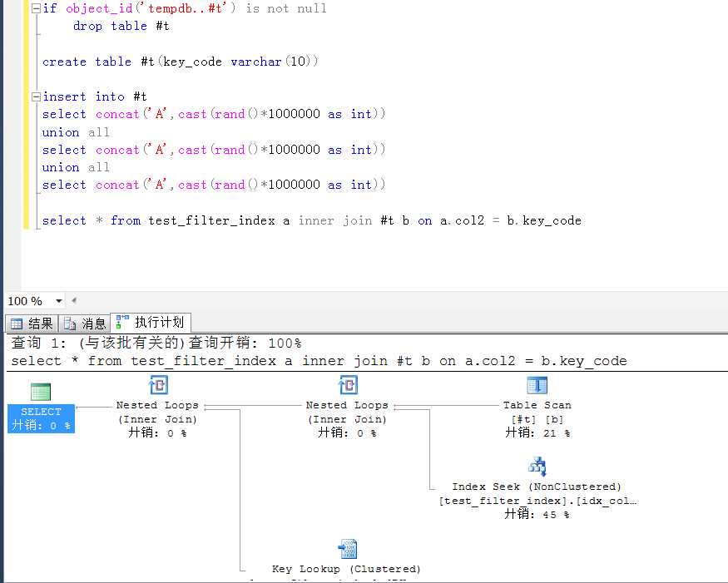Screen dimensions: 728x583
Task: Click the 'select * from test_filter_index' editor line
Action: coord(311,220)
